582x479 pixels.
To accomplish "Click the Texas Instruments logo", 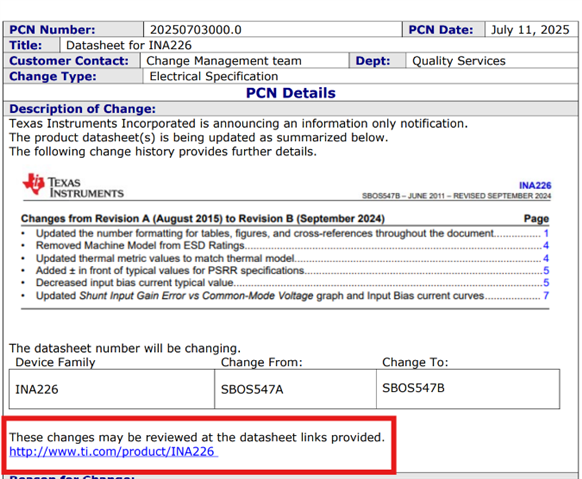I will click(73, 185).
